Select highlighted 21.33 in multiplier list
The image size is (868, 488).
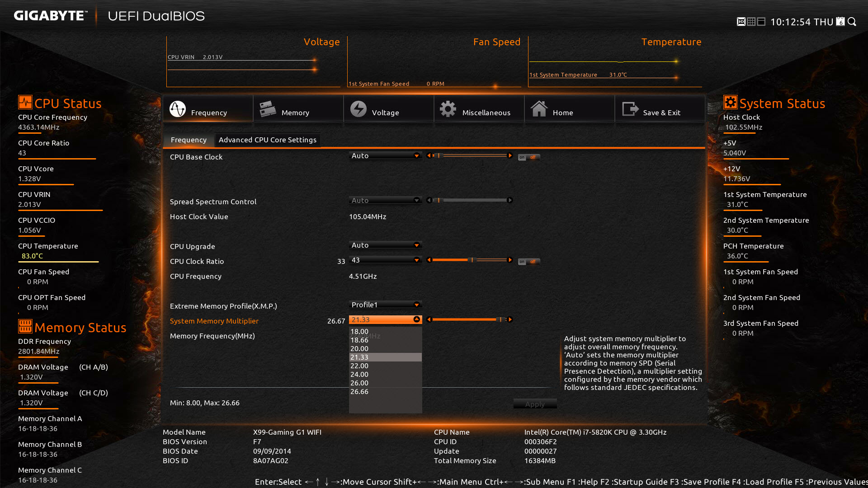[385, 357]
